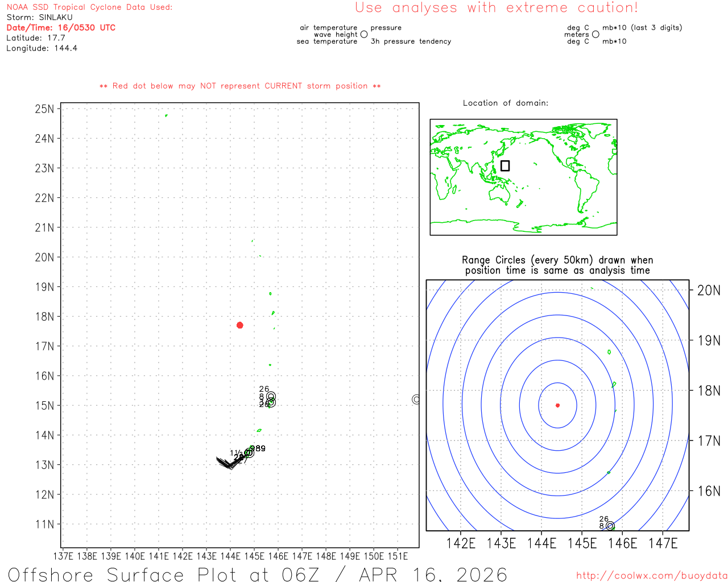The width and height of the screenshot is (728, 582).
Task: Click 'meters' legend label
Action: 576,35
